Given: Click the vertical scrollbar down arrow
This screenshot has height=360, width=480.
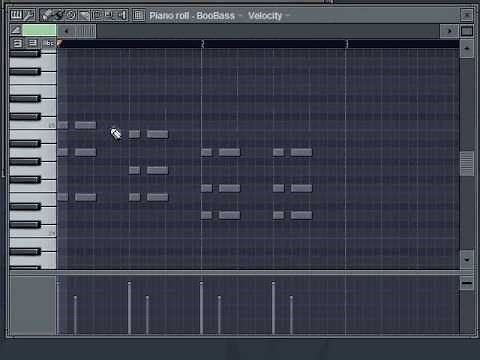Looking at the screenshot, I should click(467, 259).
